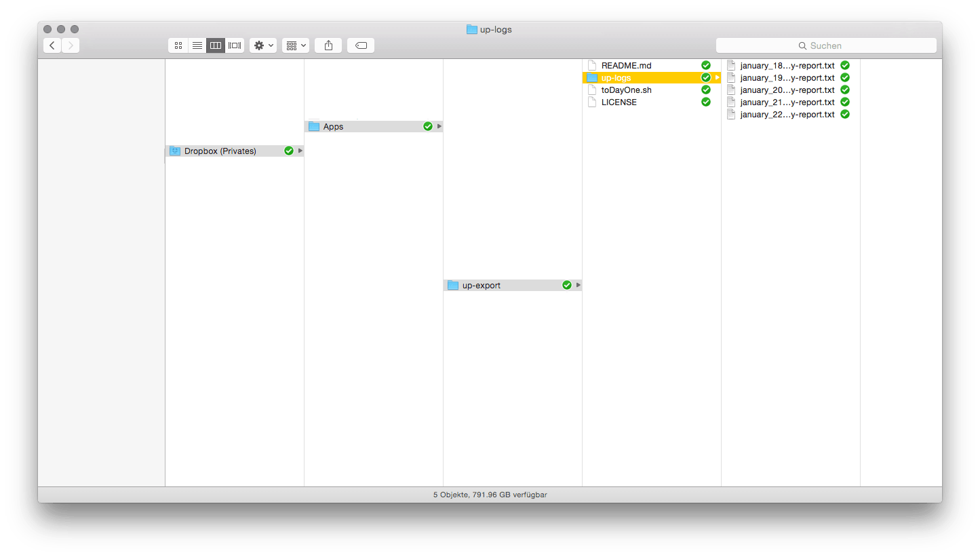The width and height of the screenshot is (980, 557).
Task: Select the column view icon
Action: coord(215,45)
